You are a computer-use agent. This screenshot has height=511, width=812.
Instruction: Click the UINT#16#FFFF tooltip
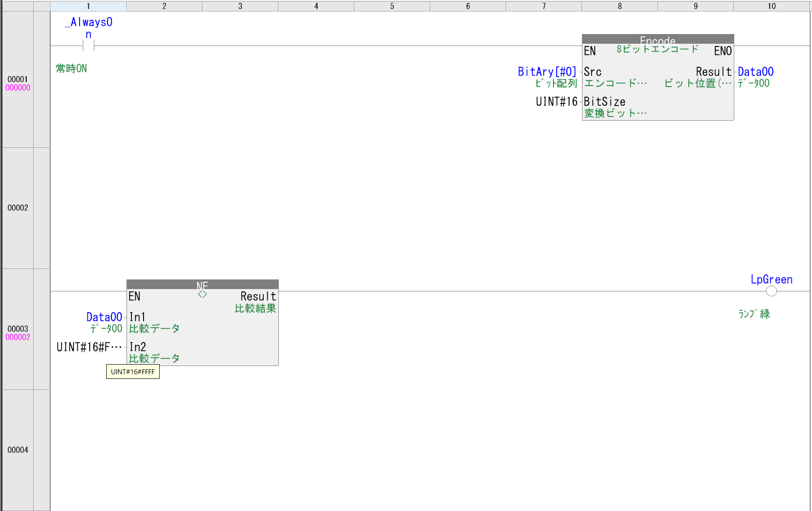click(133, 372)
